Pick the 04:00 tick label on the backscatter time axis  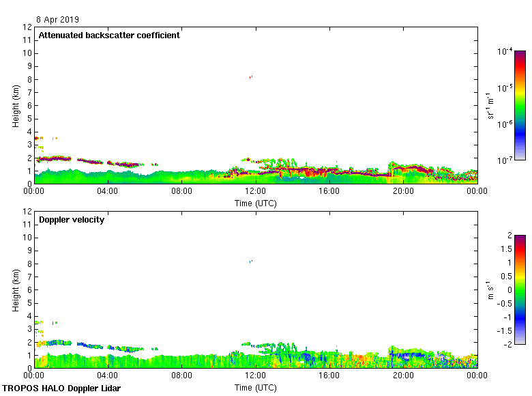[108, 192]
